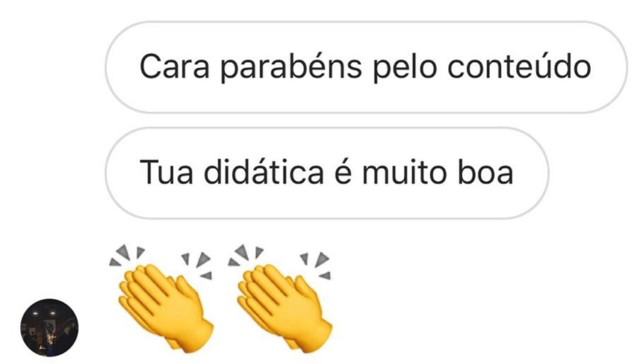The width and height of the screenshot is (643, 364).
Task: Click the word 'didática' in second message
Action: [264, 171]
